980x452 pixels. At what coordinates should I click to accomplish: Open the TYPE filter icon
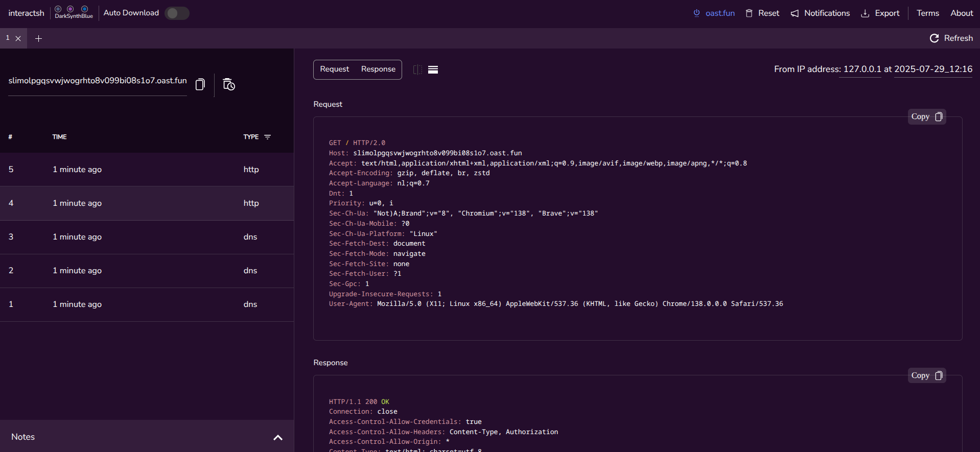coord(267,137)
